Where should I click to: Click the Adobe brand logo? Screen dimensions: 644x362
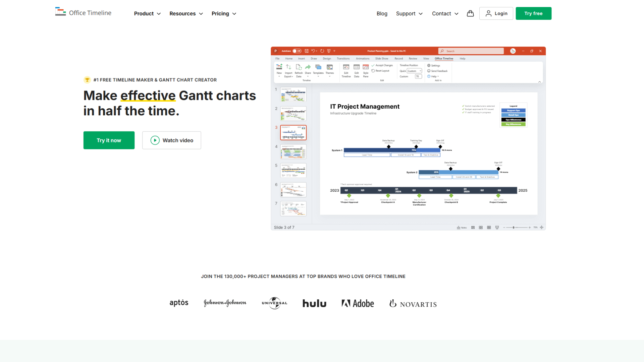358,303
